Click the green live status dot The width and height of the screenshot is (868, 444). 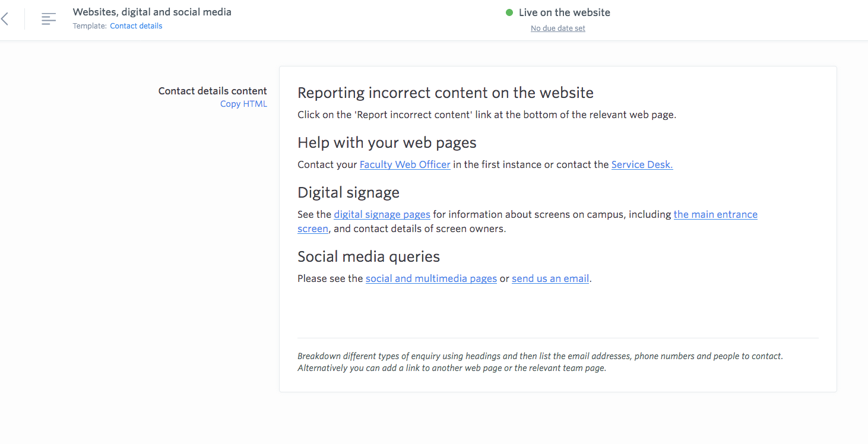pos(509,12)
